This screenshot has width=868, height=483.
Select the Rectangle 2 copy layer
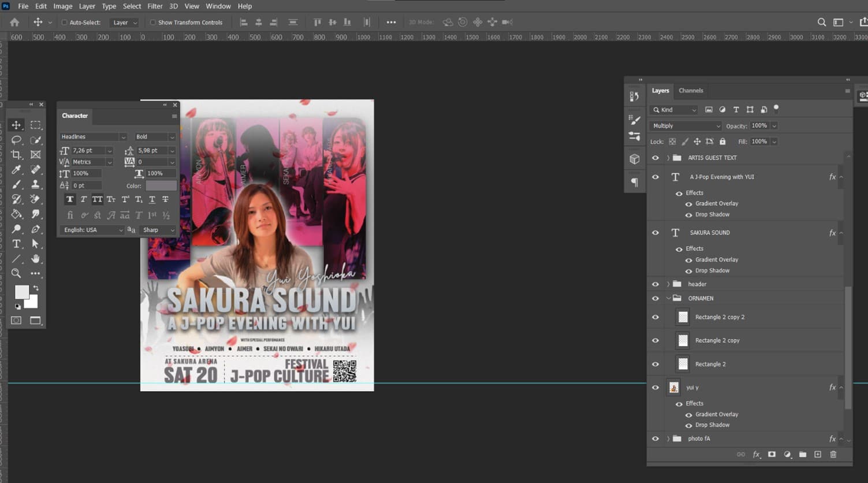717,340
